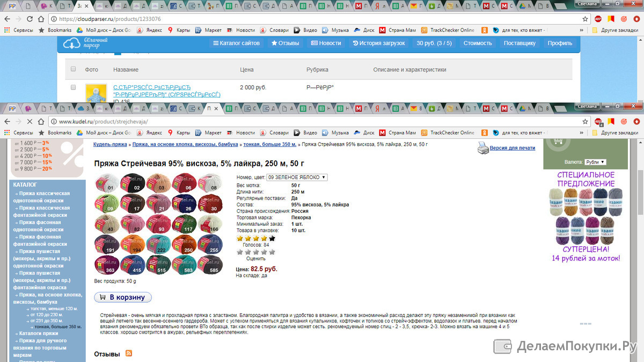Rate the product with the fifth gray star
Image resolution: width=644 pixels, height=362 pixels.
coord(272,252)
